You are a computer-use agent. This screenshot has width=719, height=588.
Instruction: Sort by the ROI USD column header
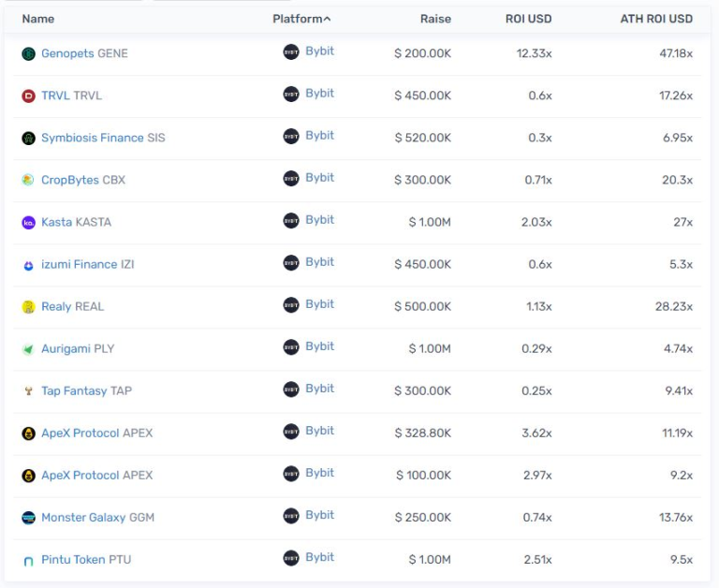pos(529,19)
